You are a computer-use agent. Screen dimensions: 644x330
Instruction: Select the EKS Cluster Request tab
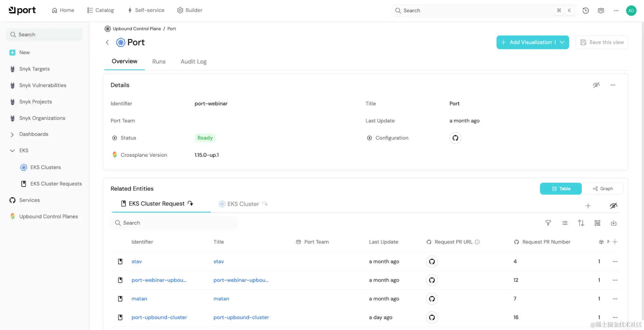pos(157,204)
